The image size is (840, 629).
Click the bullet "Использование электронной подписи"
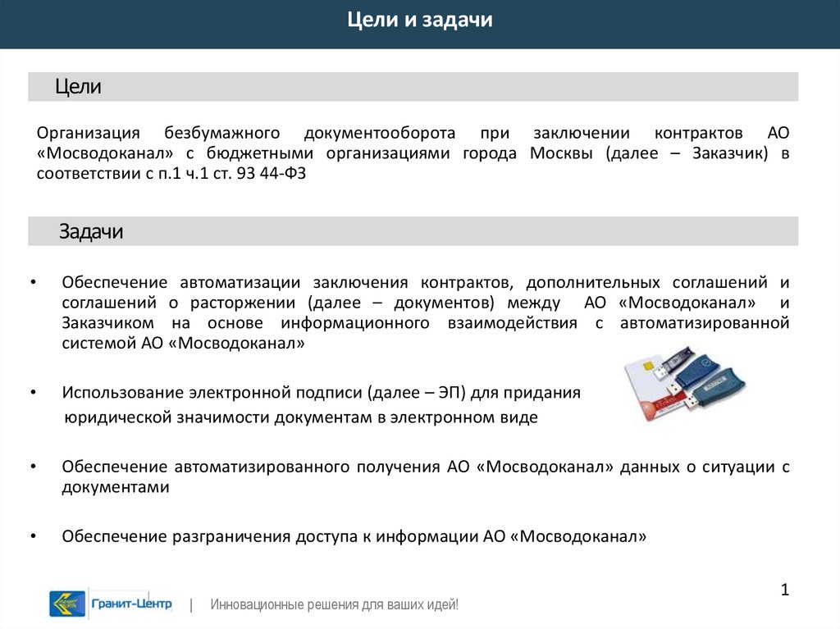pyautogui.click(x=322, y=404)
